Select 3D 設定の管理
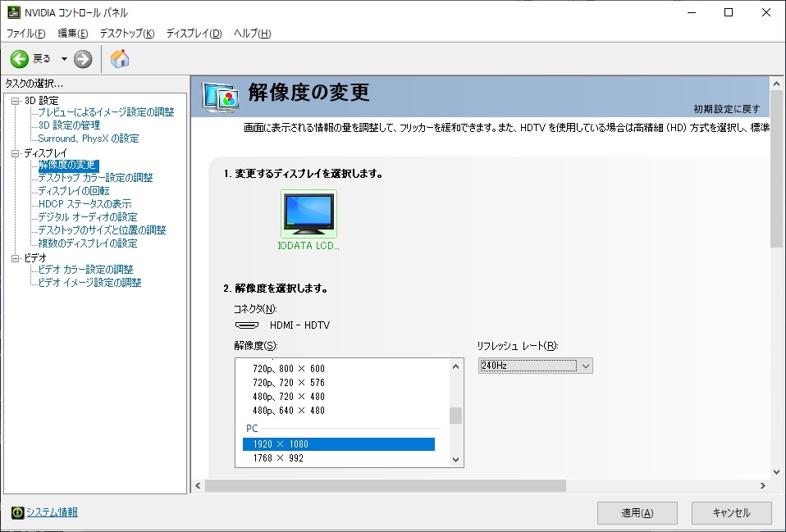 tap(69, 125)
